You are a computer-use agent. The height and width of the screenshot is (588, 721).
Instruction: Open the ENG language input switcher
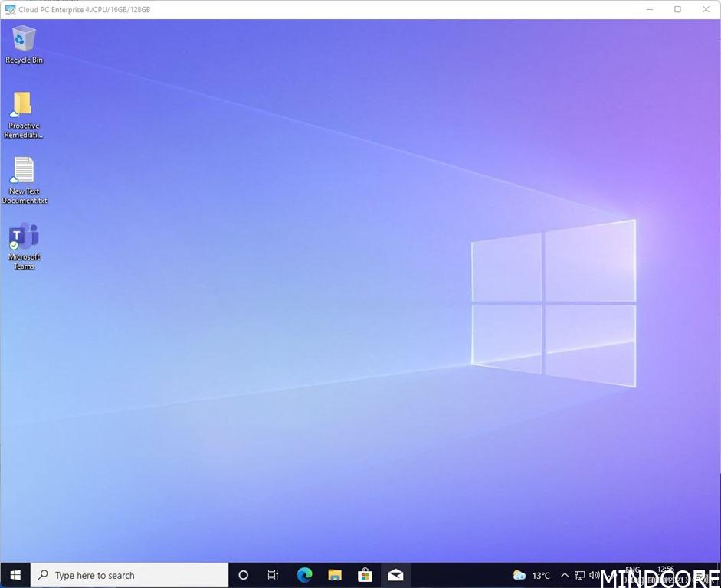633,570
